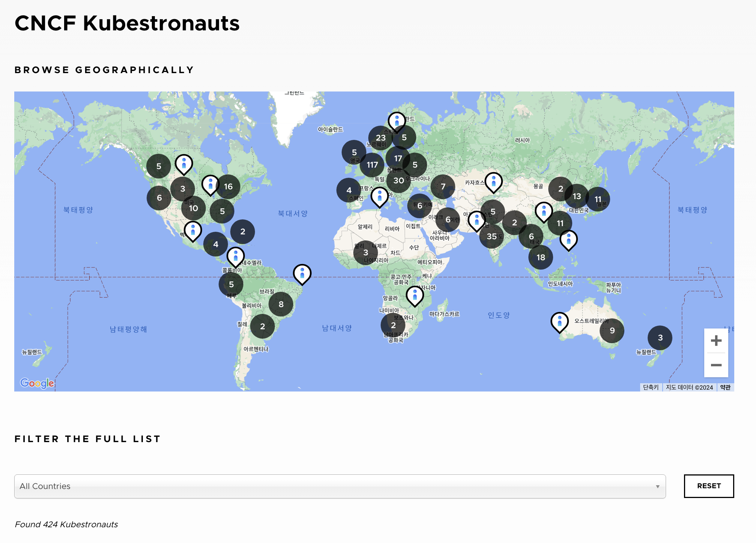
Task: Zoom out the map with minus button
Action: pos(716,365)
